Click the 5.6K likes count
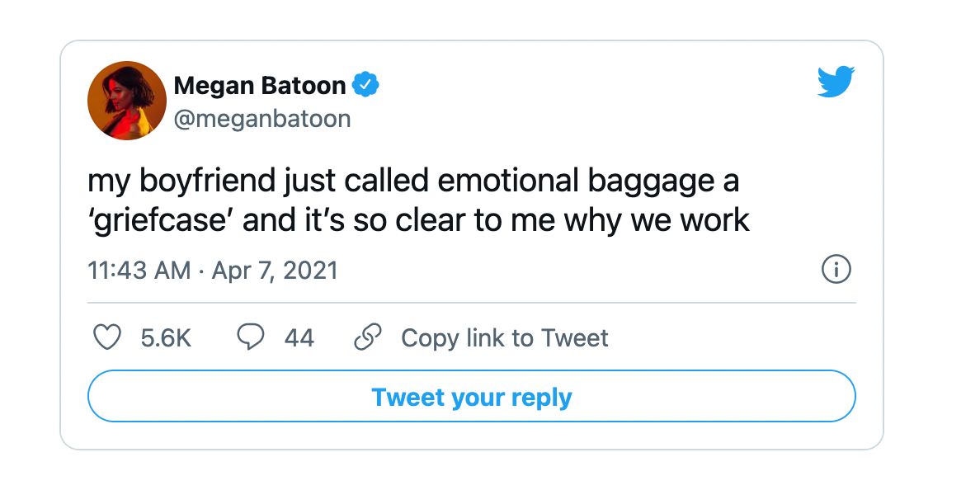The image size is (980, 490). pos(166,338)
